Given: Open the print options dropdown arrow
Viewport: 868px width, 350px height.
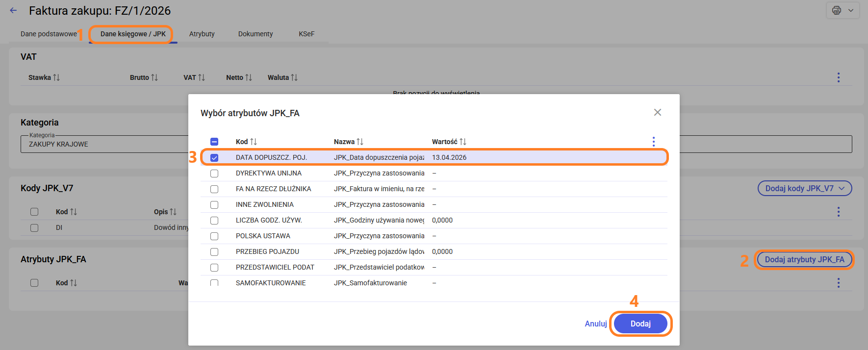Looking at the screenshot, I should [x=851, y=10].
